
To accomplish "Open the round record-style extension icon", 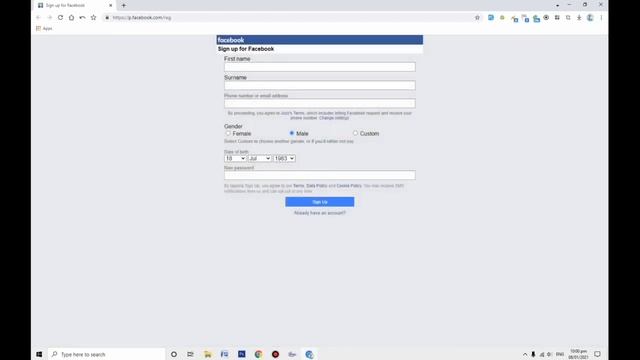I will click(546, 18).
